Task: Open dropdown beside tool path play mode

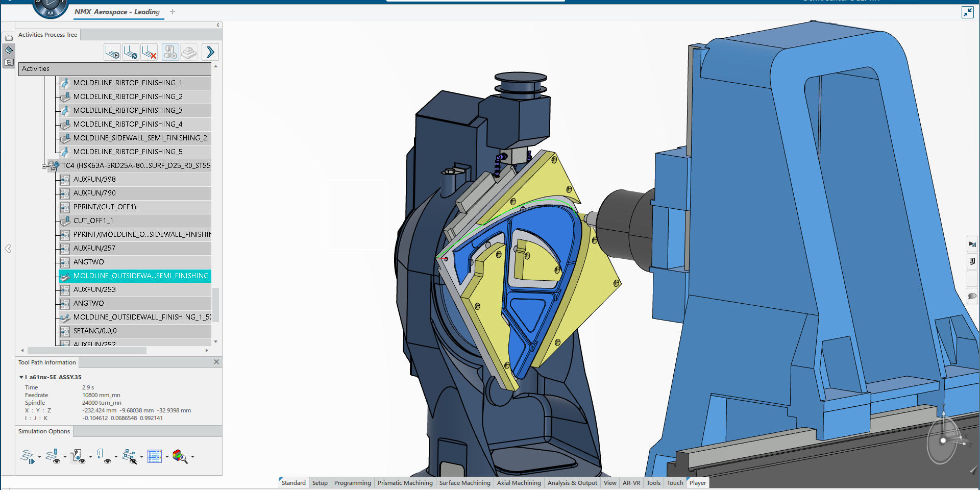Action: tap(39, 457)
